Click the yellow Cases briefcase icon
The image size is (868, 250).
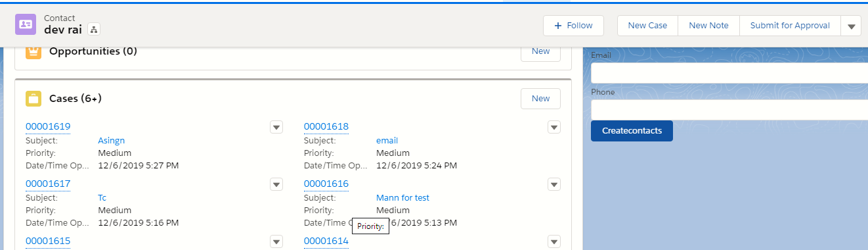click(x=33, y=99)
